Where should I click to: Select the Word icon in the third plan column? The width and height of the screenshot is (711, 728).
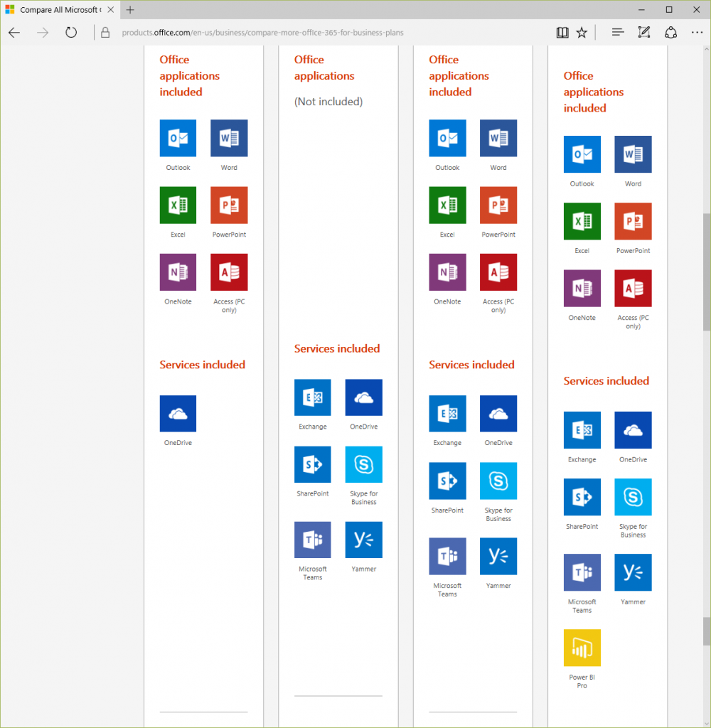[x=498, y=138]
